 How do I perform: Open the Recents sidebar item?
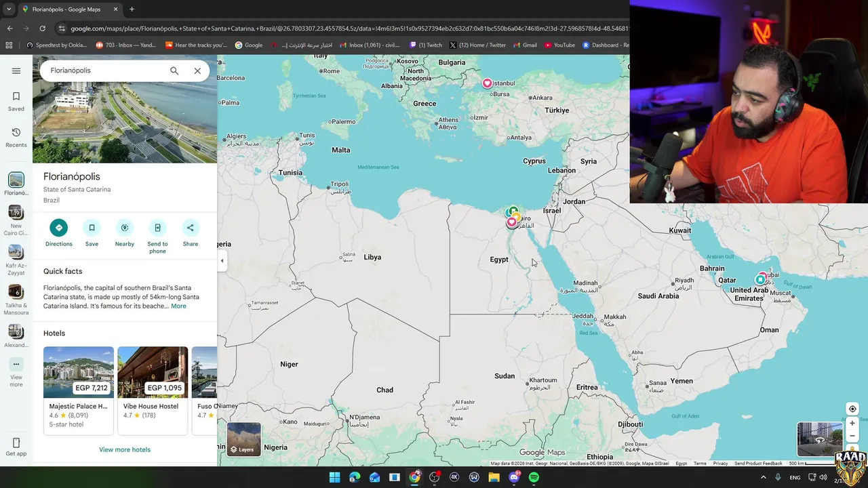coord(16,138)
